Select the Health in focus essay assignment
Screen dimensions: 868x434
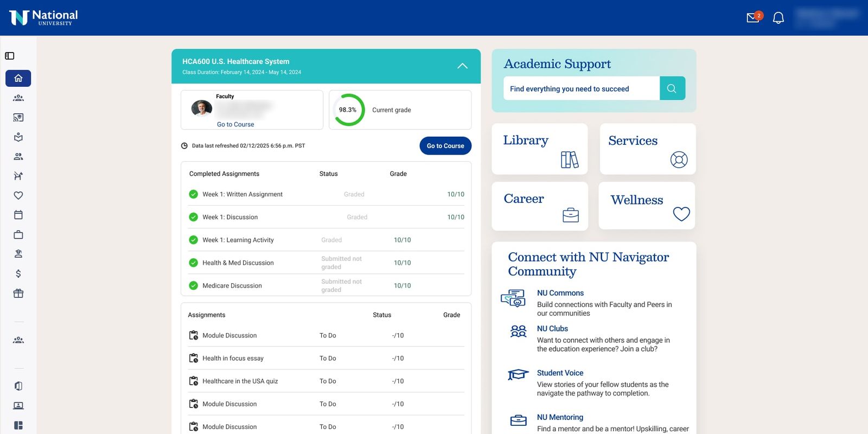[x=326, y=358]
